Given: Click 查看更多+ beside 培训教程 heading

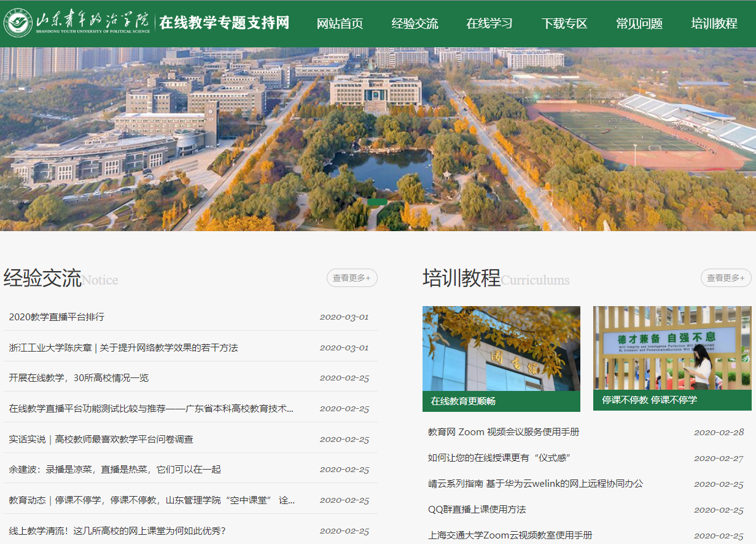Looking at the screenshot, I should (x=726, y=278).
